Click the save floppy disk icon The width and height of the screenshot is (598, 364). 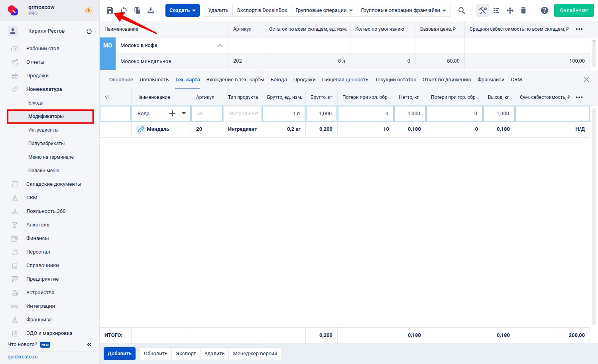coord(110,10)
